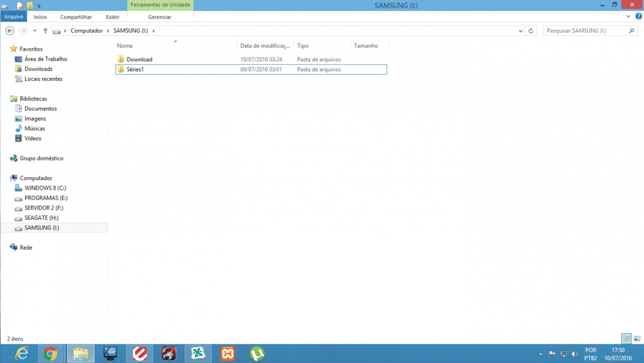
Task: Expand the ribbon with the chevron
Action: [628, 16]
